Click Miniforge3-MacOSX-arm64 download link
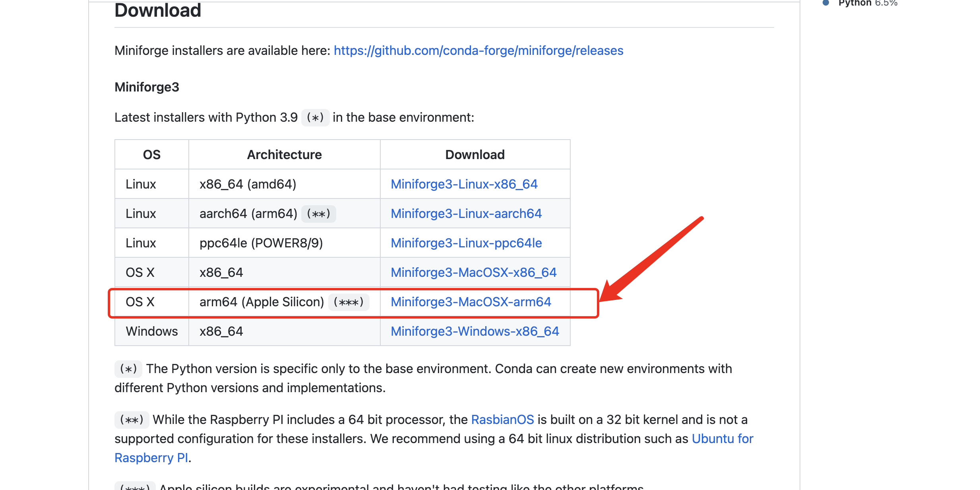 (471, 302)
